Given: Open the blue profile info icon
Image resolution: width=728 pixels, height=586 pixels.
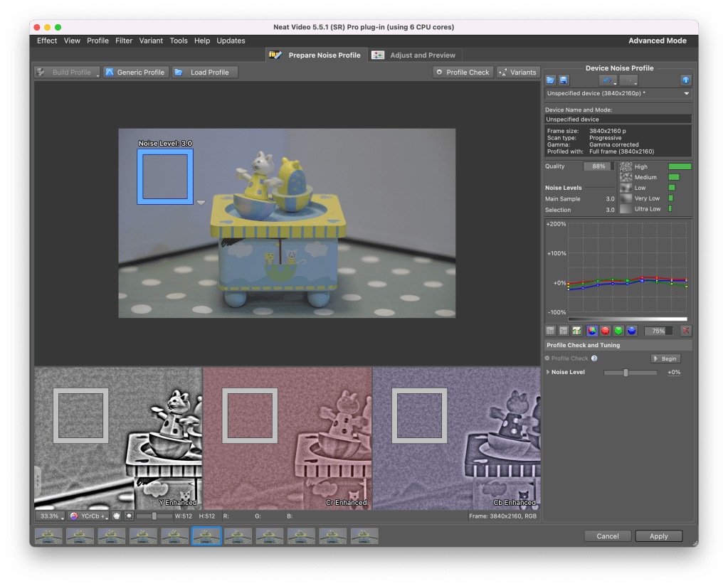Looking at the screenshot, I should coord(686,80).
